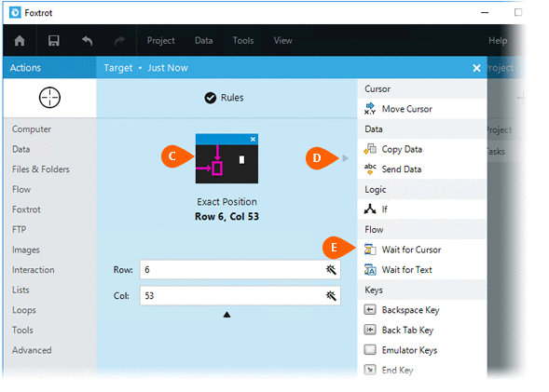Click the Save floppy disk icon
The height and width of the screenshot is (392, 549).
click(53, 41)
